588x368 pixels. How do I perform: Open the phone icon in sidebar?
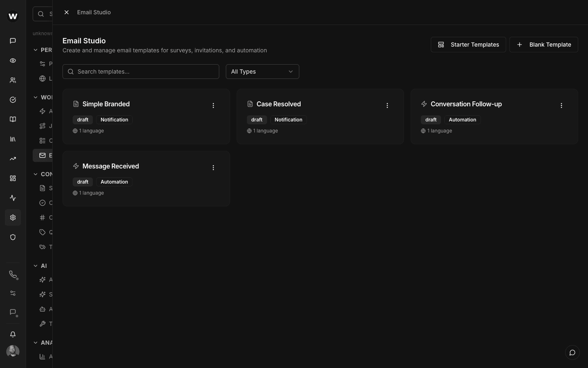click(x=13, y=274)
